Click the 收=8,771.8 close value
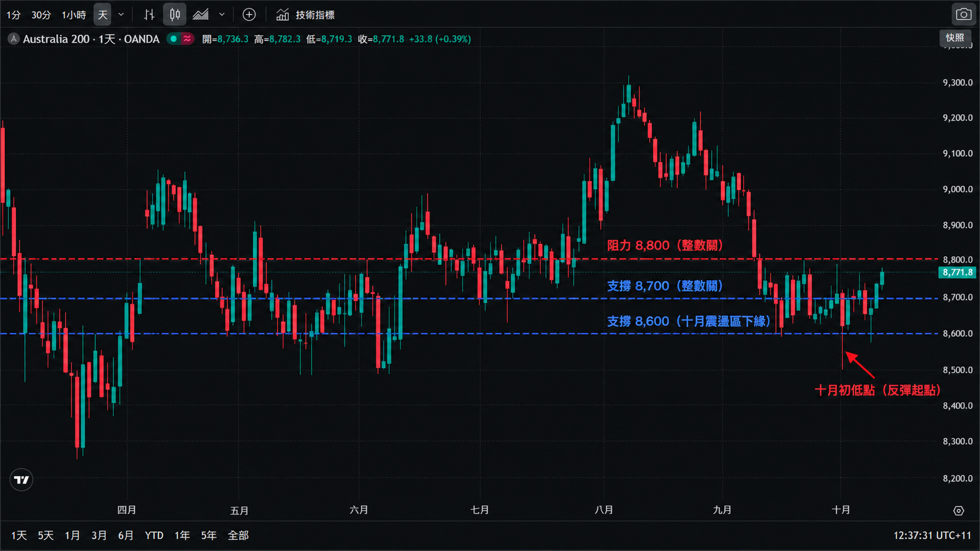Image resolution: width=980 pixels, height=551 pixels. [381, 39]
